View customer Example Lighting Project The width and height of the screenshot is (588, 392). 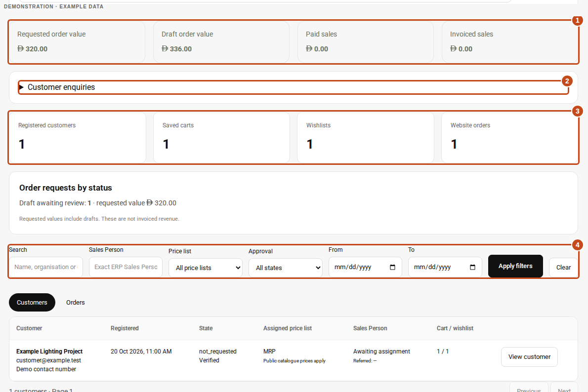tap(529, 357)
